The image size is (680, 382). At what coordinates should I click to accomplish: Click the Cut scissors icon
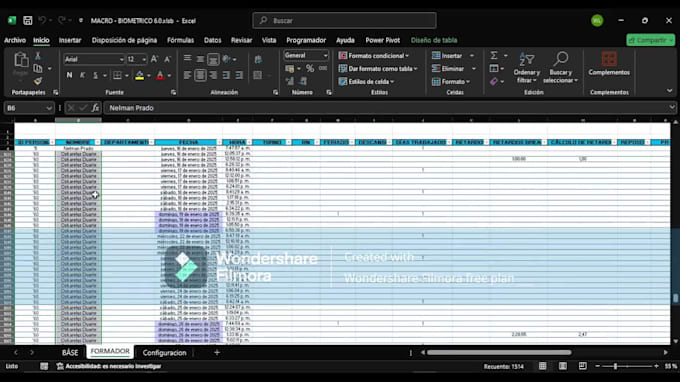click(x=38, y=56)
